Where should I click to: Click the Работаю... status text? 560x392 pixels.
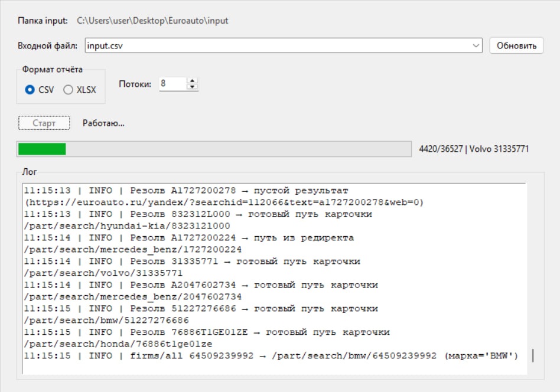tap(103, 123)
